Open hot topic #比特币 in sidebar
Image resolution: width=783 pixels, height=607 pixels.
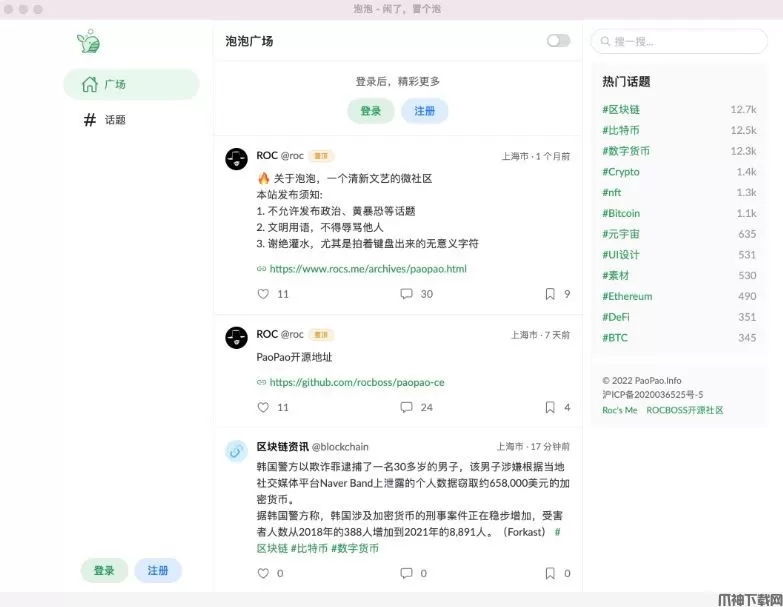621,130
